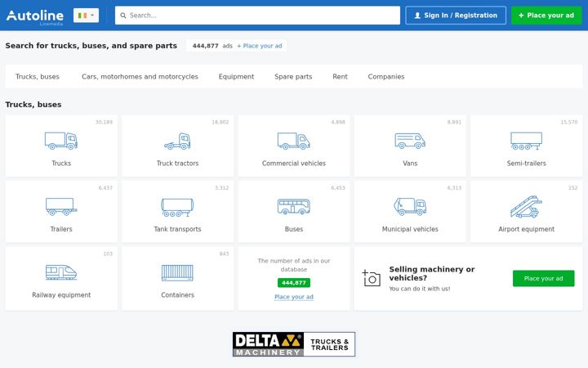Select the Truck tractors icon
The width and height of the screenshot is (588, 368).
click(x=177, y=141)
